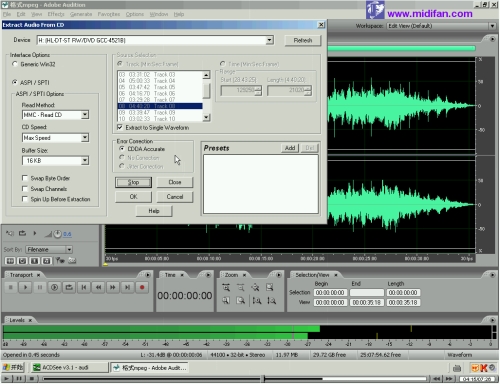The height and width of the screenshot is (384, 500).
Task: Open the Favorites menu
Action: [x=109, y=14]
